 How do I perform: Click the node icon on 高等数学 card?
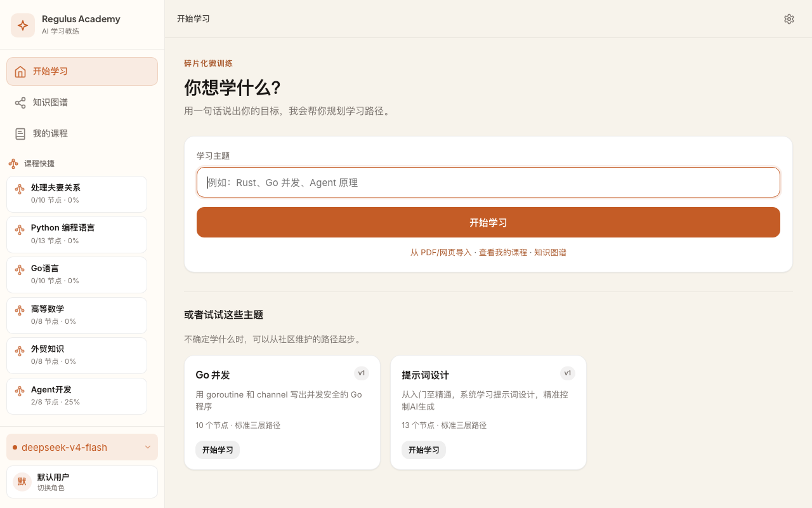click(x=20, y=310)
